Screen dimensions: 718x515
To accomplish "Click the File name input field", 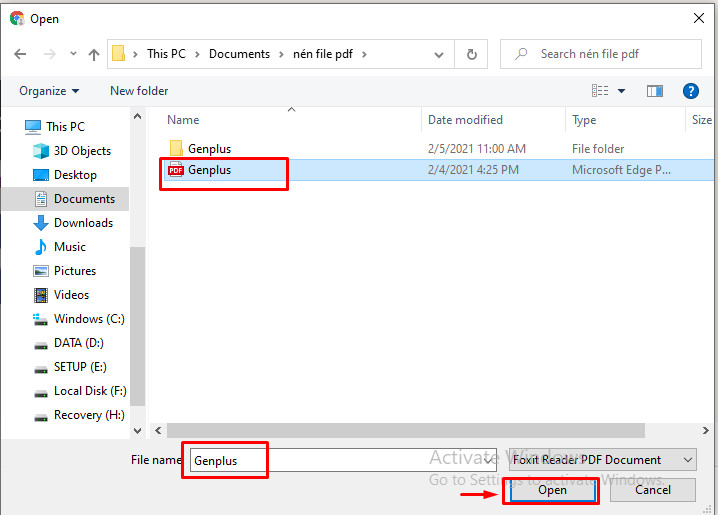I will pos(343,460).
